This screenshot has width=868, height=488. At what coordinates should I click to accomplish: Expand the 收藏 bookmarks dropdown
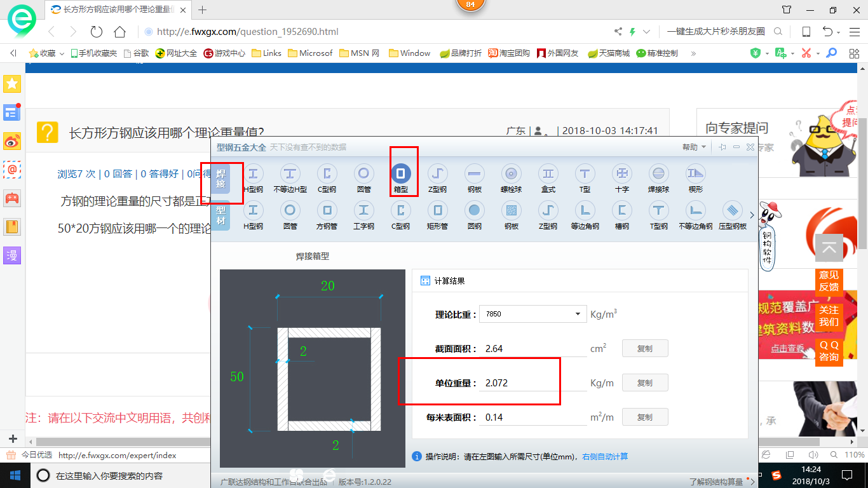coord(62,53)
